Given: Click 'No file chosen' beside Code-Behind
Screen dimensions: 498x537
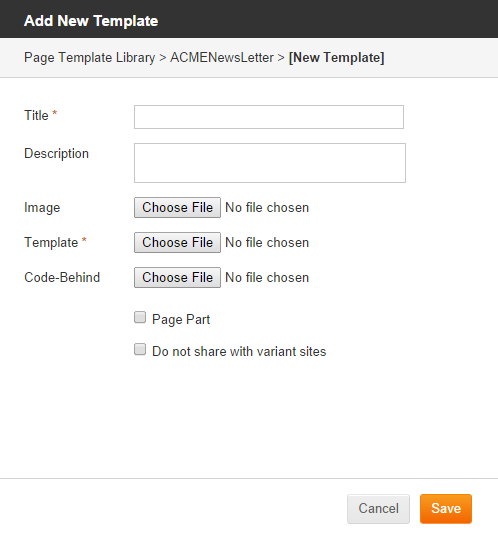Looking at the screenshot, I should click(x=267, y=277).
